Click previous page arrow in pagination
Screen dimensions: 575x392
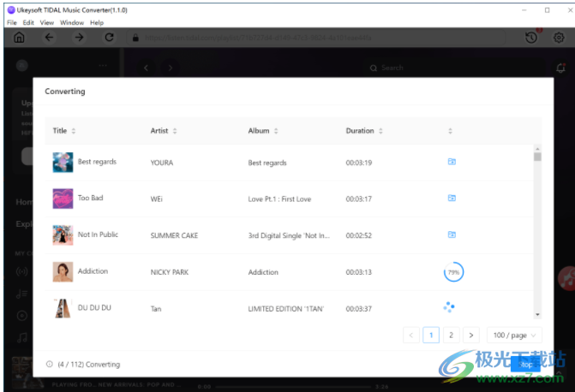coord(411,336)
